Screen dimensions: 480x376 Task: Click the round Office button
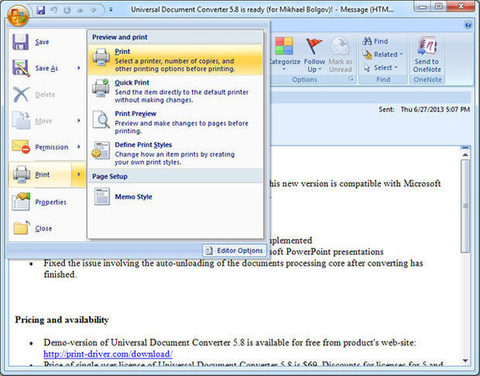click(x=18, y=15)
